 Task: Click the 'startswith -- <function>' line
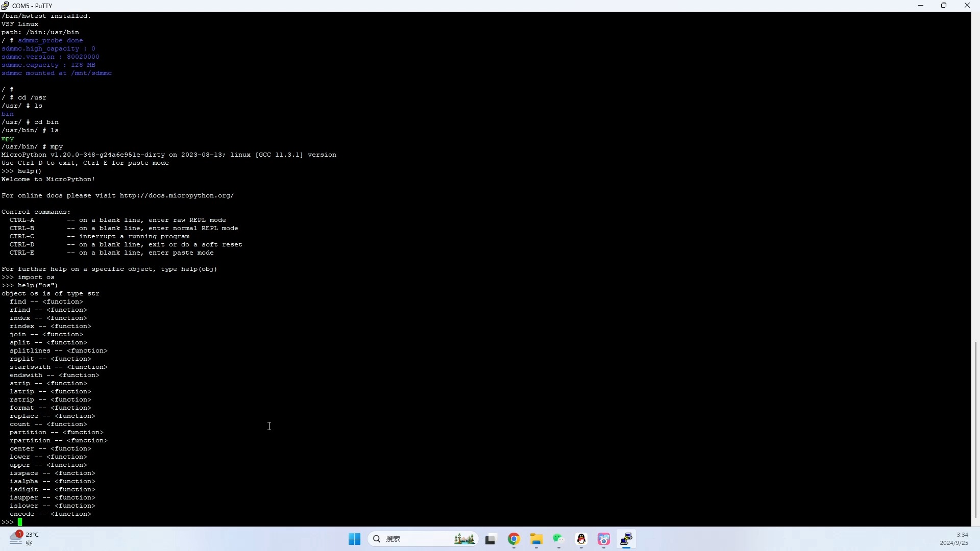[59, 367]
